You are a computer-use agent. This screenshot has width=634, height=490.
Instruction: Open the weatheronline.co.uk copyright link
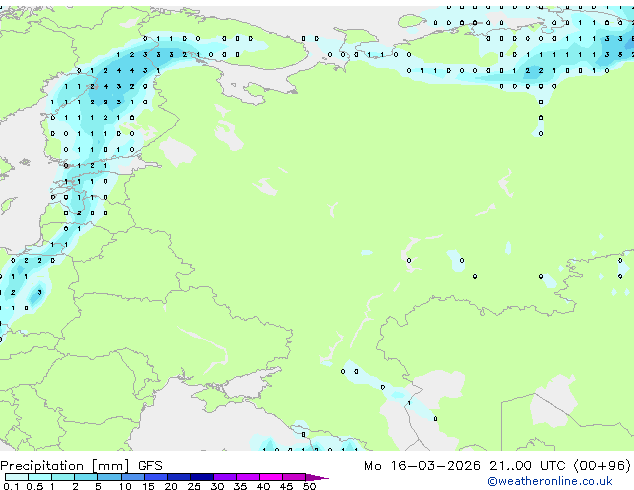tap(549, 481)
